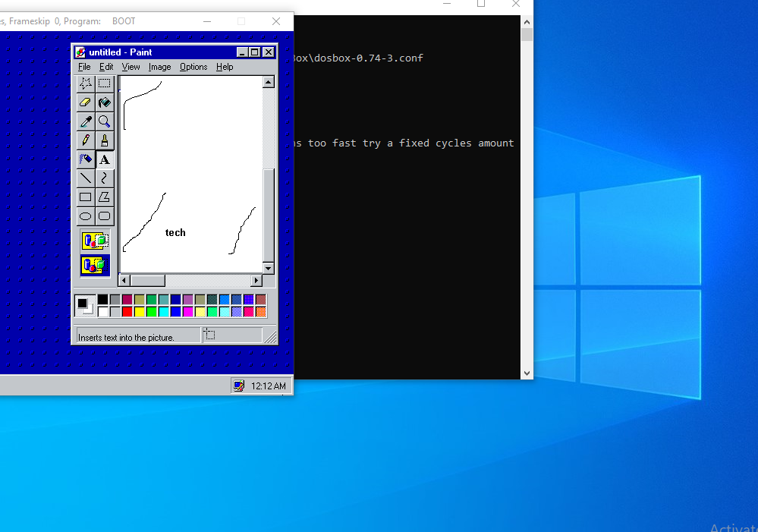The width and height of the screenshot is (758, 532).
Task: Pick the red color swatch
Action: pyautogui.click(x=127, y=312)
